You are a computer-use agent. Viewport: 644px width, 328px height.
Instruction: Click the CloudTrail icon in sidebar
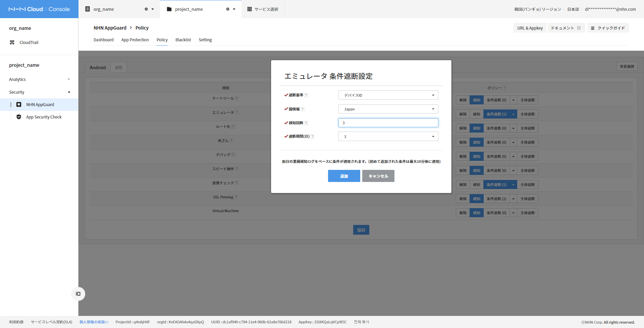pos(12,42)
